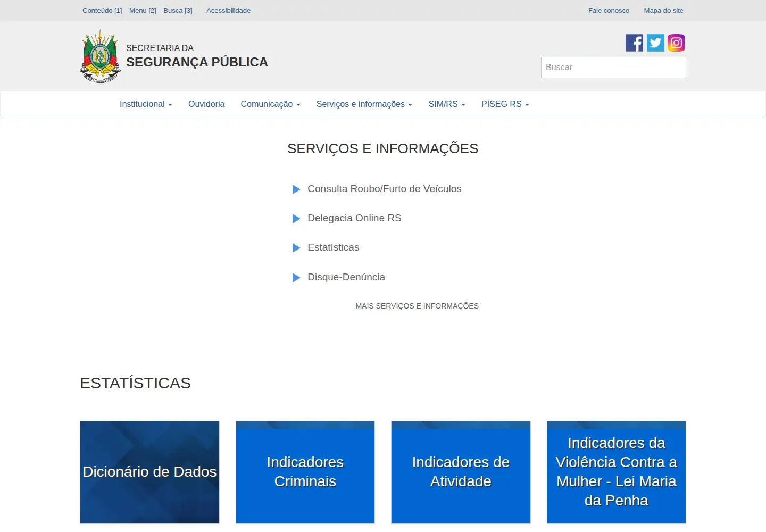Click the SERVIÇOS E INFORMAÇÕES page heading
The height and width of the screenshot is (532, 766).
tap(383, 148)
